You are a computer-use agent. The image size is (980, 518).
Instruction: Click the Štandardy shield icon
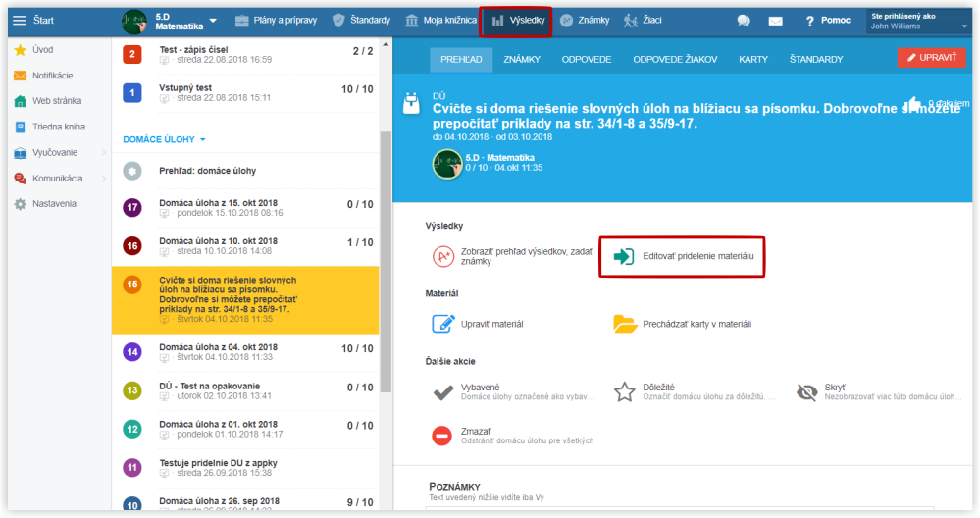(338, 21)
